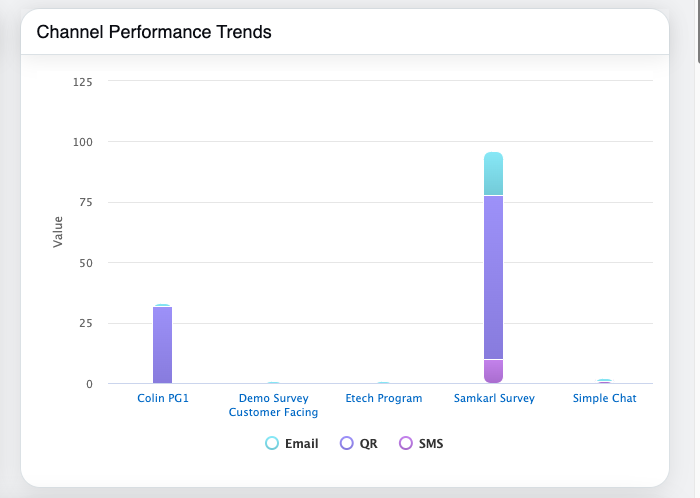
Task: Click the purple QR segment of Samkarl Survey
Action: [493, 277]
